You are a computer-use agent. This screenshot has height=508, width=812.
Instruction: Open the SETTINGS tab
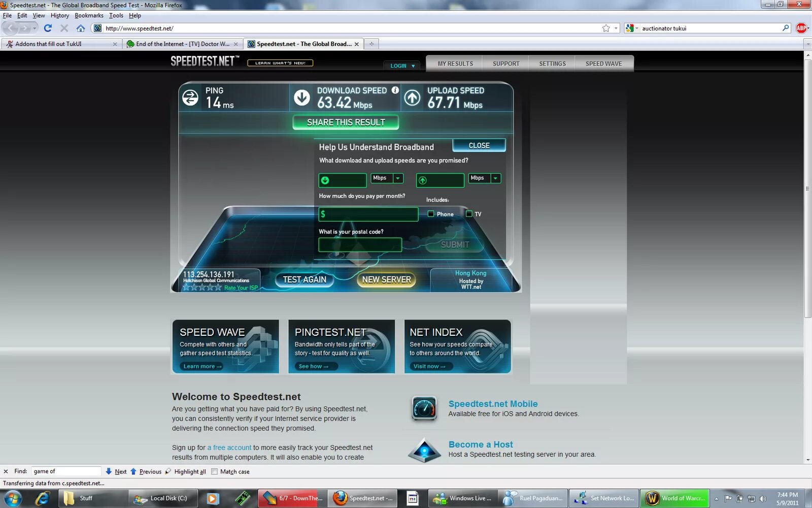point(552,63)
